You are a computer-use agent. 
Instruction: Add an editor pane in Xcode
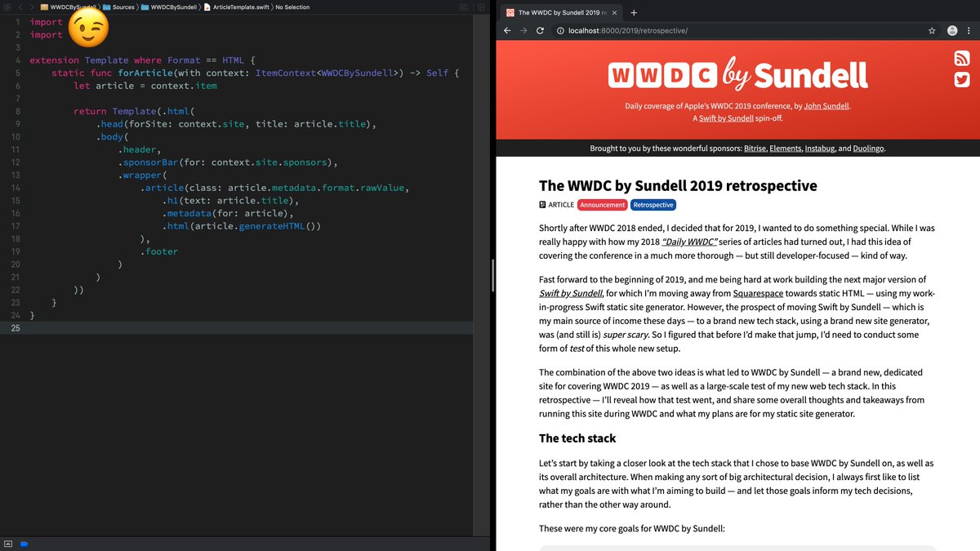click(x=481, y=7)
